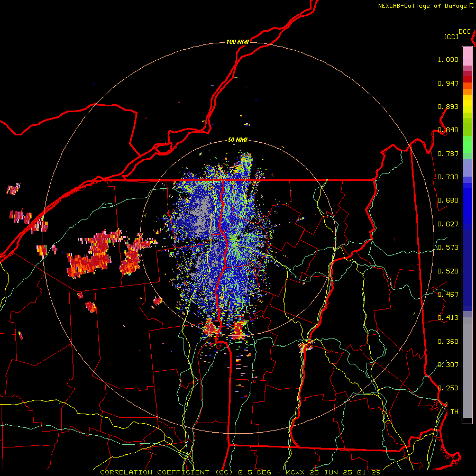
Task: Click the Correlation Coefficient KCXX timestamp caption
Action: (240, 472)
